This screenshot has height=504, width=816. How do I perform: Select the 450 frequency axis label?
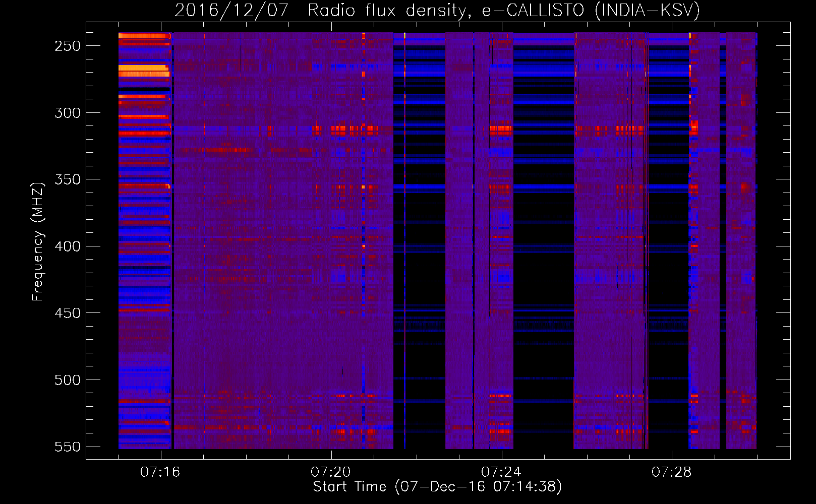68,313
